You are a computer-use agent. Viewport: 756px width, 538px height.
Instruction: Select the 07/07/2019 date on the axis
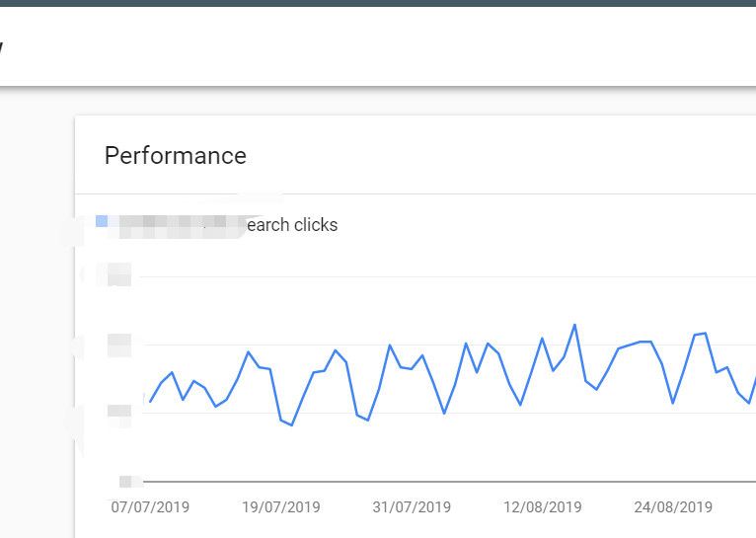pos(150,507)
